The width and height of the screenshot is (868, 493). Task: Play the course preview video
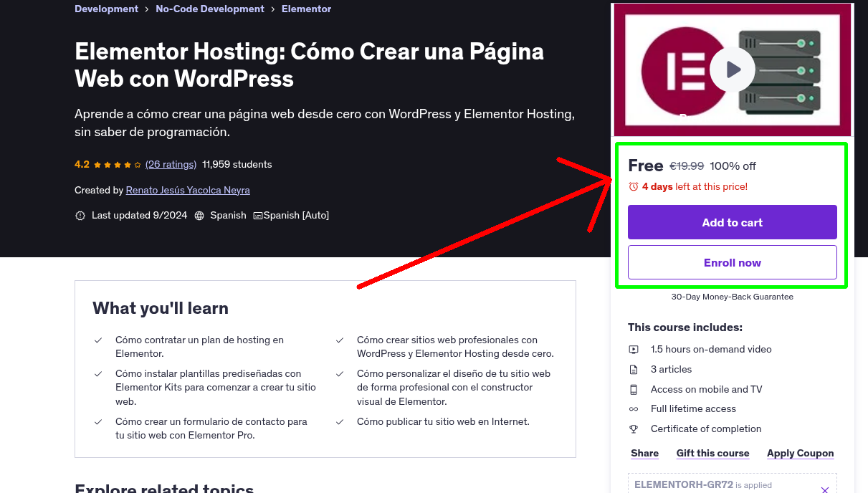click(x=732, y=70)
